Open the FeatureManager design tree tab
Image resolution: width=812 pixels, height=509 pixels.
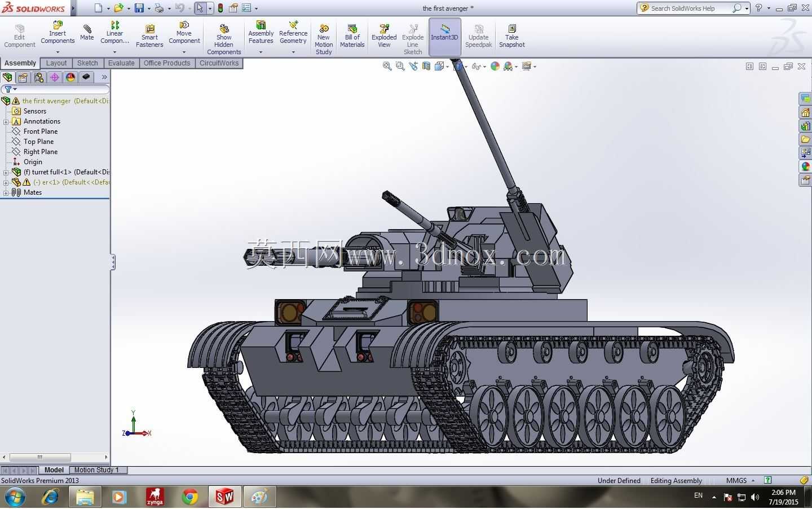click(x=7, y=77)
